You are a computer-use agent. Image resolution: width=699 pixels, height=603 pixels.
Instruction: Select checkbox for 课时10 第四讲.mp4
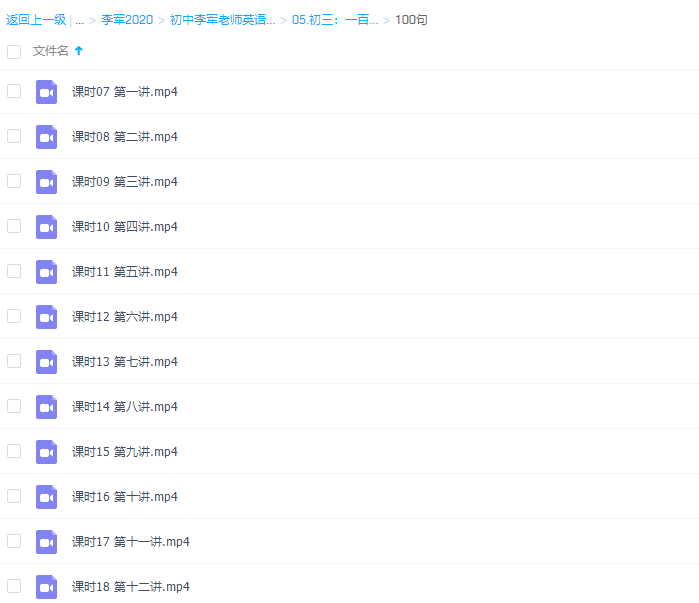(x=14, y=226)
